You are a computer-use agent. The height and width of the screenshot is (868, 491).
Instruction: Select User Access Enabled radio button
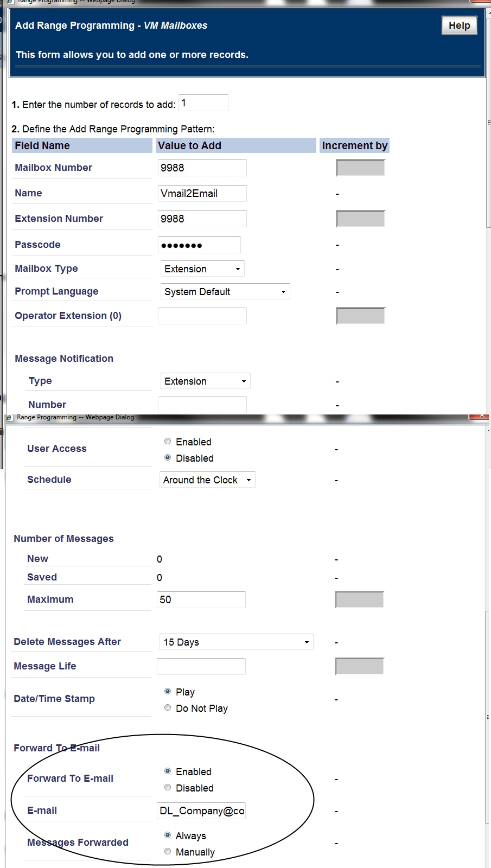click(x=168, y=442)
